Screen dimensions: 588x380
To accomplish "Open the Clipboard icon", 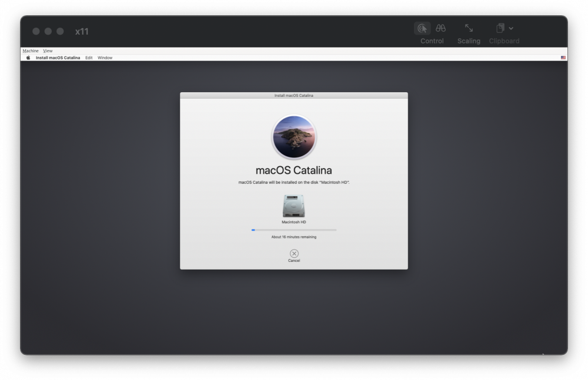I will 500,28.
